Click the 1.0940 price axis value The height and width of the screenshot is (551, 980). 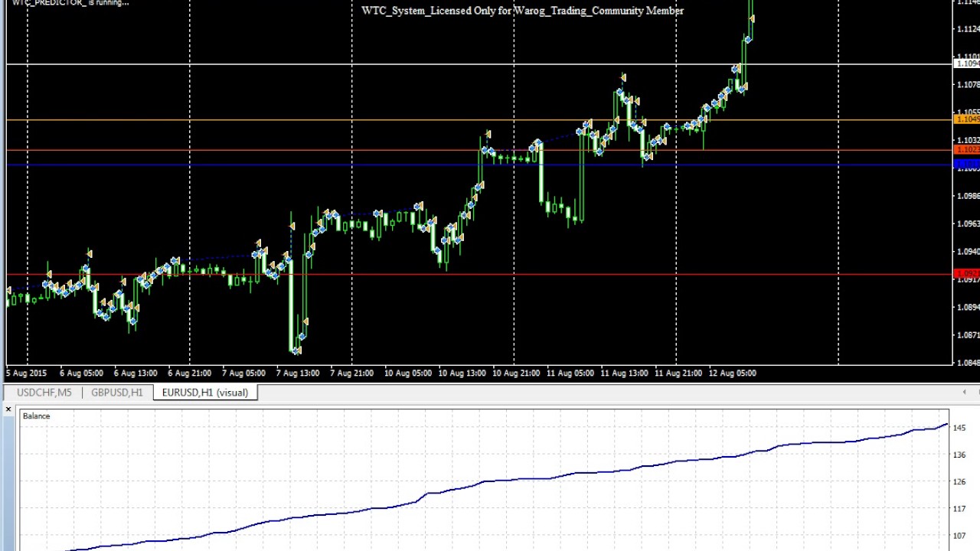968,252
